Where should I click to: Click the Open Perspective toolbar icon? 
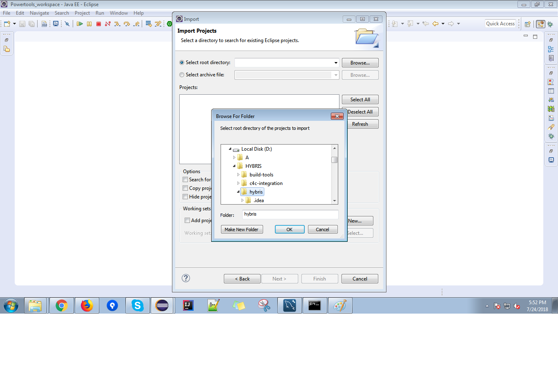tap(527, 24)
